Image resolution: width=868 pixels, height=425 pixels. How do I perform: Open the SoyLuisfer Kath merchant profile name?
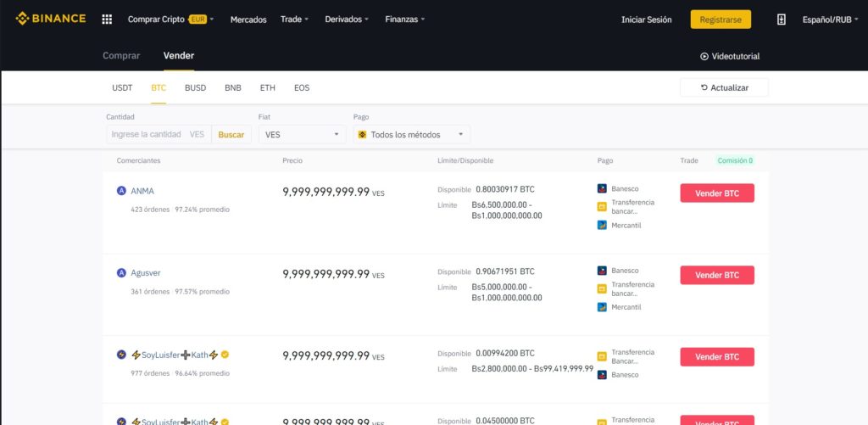pyautogui.click(x=175, y=355)
